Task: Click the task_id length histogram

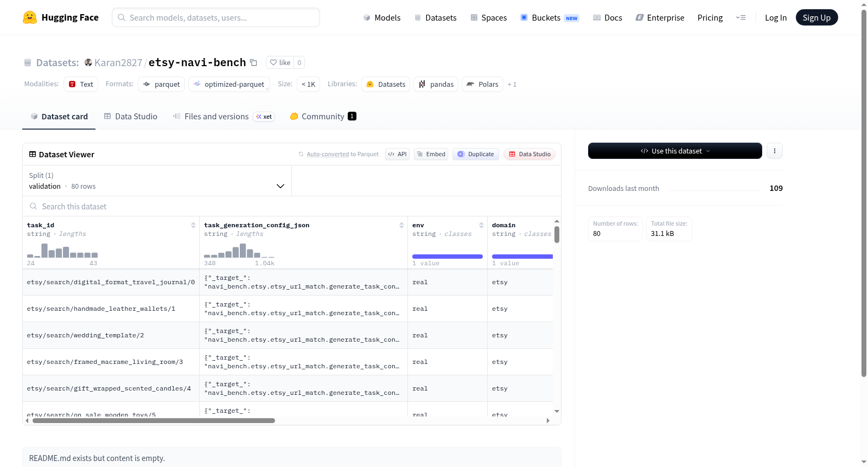Action: 62,251
